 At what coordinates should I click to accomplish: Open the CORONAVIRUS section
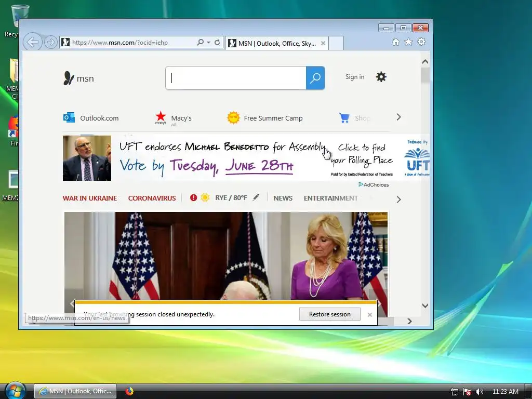pyautogui.click(x=152, y=198)
